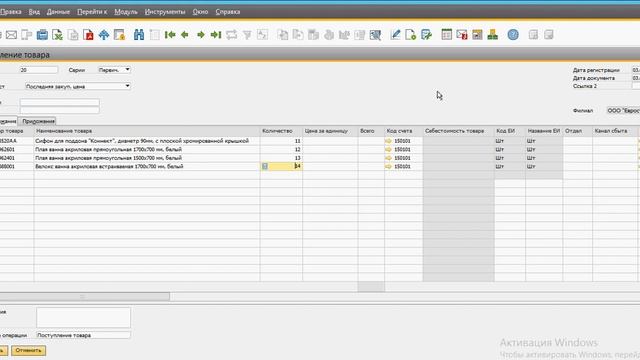Follow the account link arrow in the Сифон row

click(388, 141)
